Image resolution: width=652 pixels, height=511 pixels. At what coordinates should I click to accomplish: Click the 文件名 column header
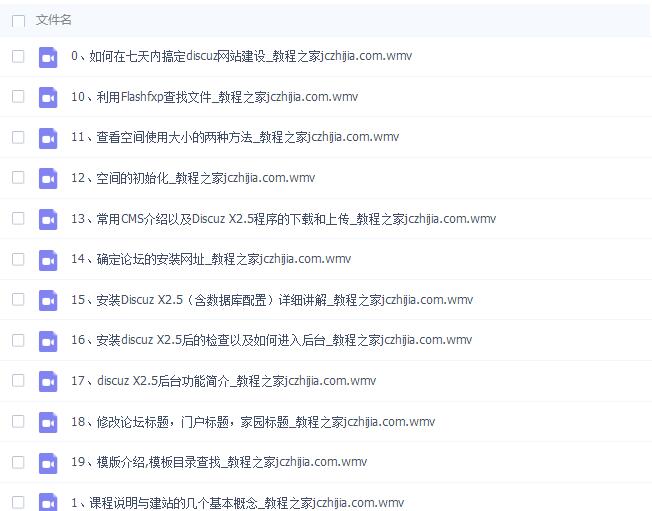pyautogui.click(x=54, y=20)
